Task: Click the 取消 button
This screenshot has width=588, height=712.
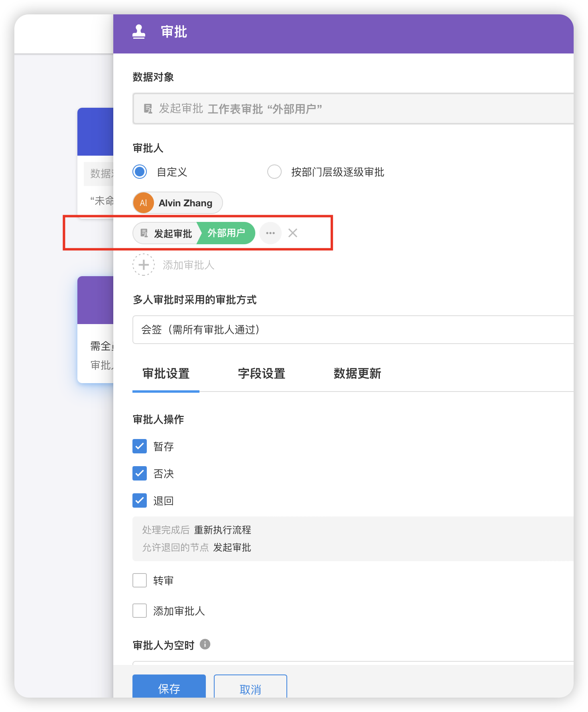Action: tap(251, 687)
